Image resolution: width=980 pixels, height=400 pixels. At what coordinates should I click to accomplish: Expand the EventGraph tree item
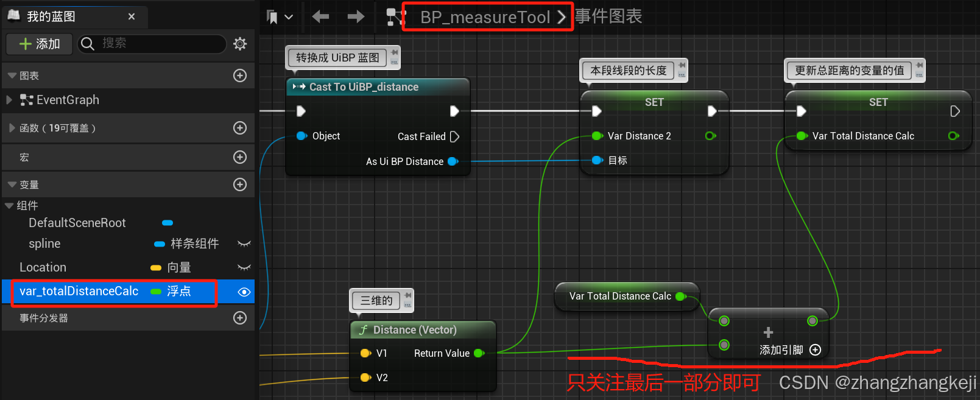pyautogui.click(x=9, y=100)
